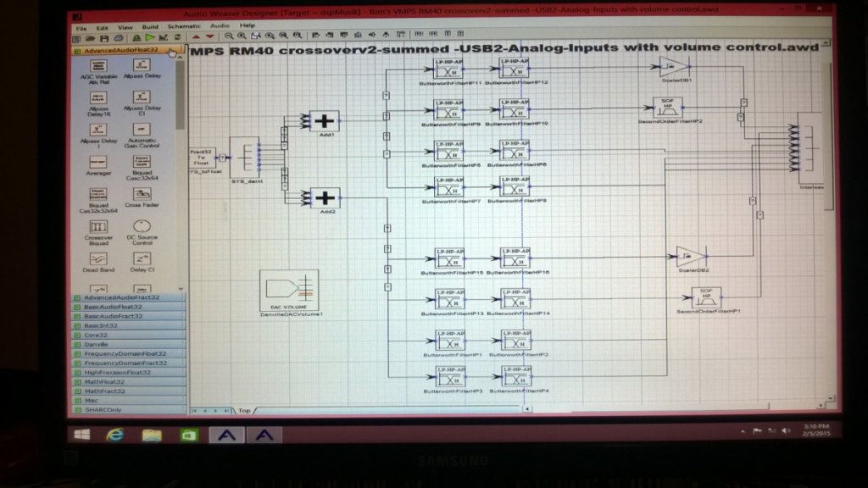Viewport: 868px width, 488px height.
Task: Expand the AdvancedAudioFract32 module group
Action: click(x=129, y=297)
